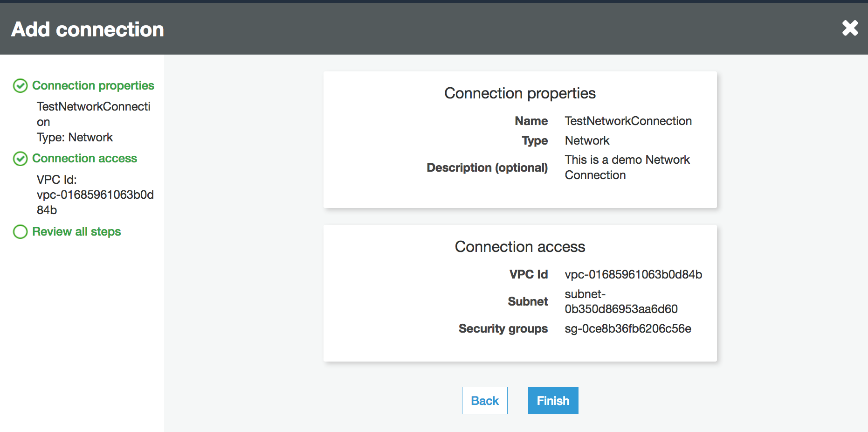Click the subnet ID value
Image resolution: width=868 pixels, height=432 pixels.
(x=621, y=302)
